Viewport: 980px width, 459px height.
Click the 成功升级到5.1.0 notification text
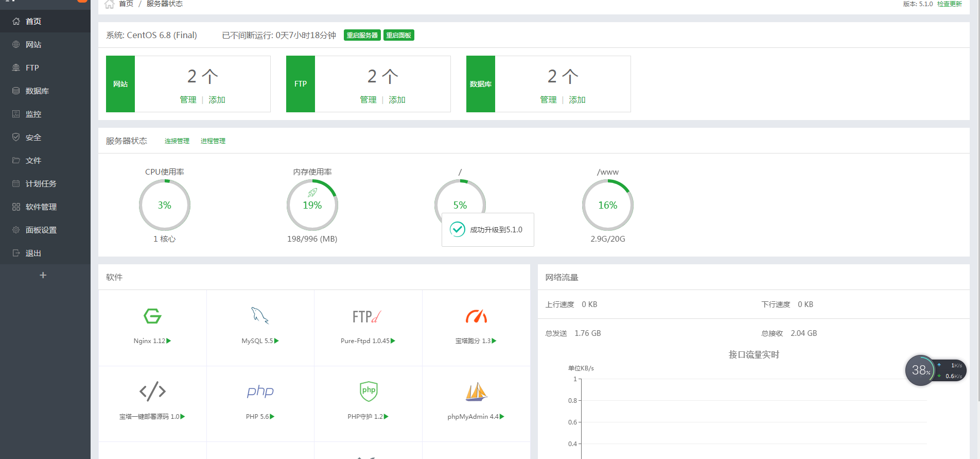(496, 230)
